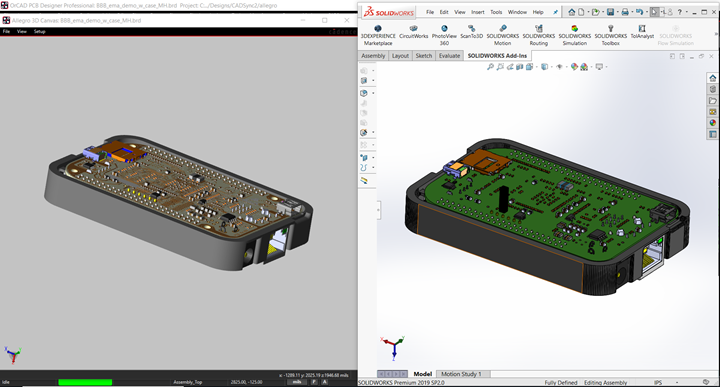
Task: Open File Explorer folder in task pane
Action: 713,101
